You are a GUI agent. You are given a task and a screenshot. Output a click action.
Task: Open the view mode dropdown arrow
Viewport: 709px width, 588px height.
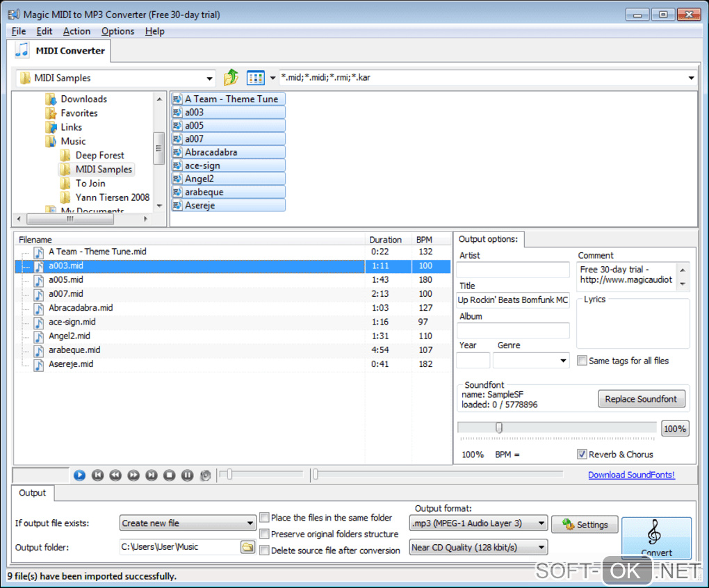point(272,78)
